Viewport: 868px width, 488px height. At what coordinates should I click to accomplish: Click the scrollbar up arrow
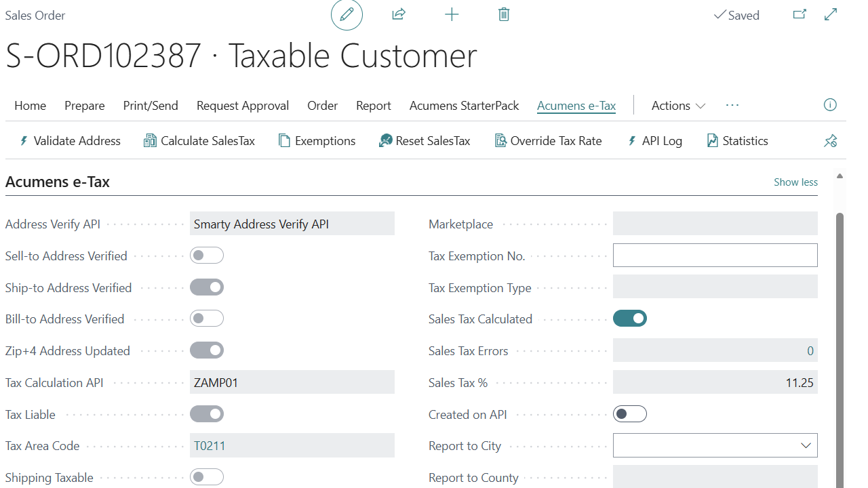click(840, 176)
